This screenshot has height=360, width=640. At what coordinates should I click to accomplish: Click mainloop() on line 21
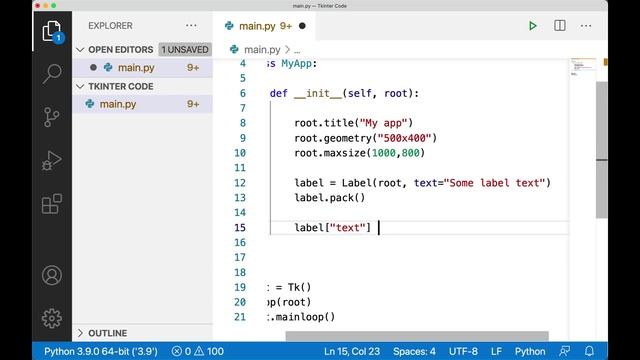[x=305, y=317]
